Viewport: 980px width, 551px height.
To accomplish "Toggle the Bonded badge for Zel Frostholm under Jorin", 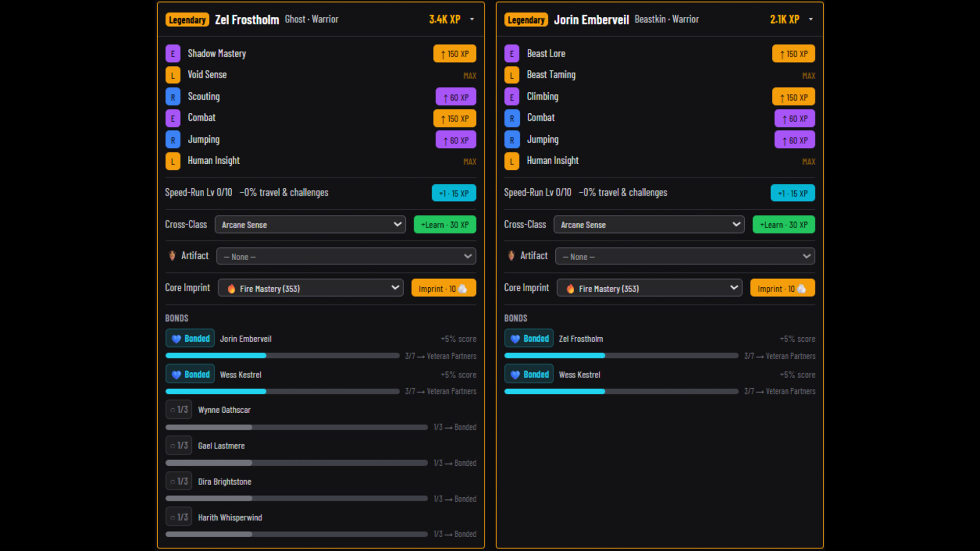I will pyautogui.click(x=529, y=338).
